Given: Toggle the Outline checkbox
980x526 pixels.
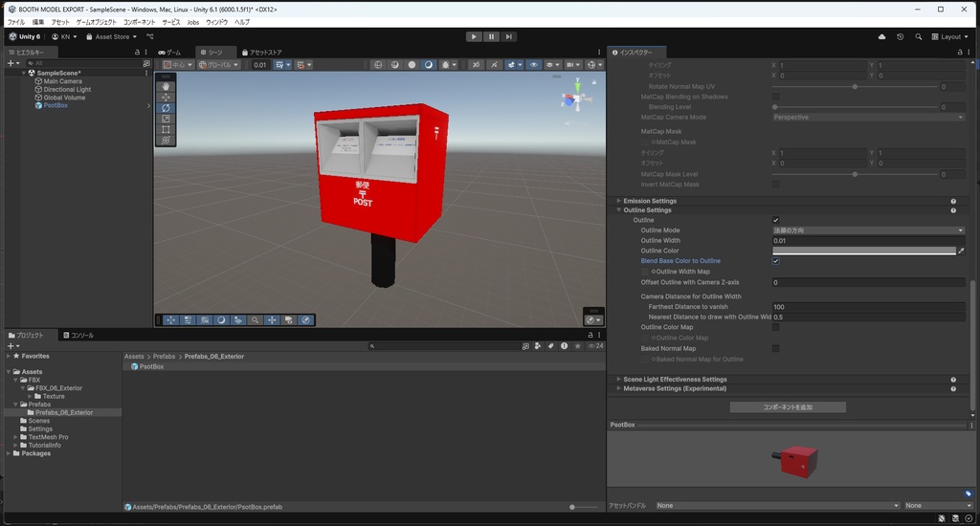Looking at the screenshot, I should tap(775, 220).
